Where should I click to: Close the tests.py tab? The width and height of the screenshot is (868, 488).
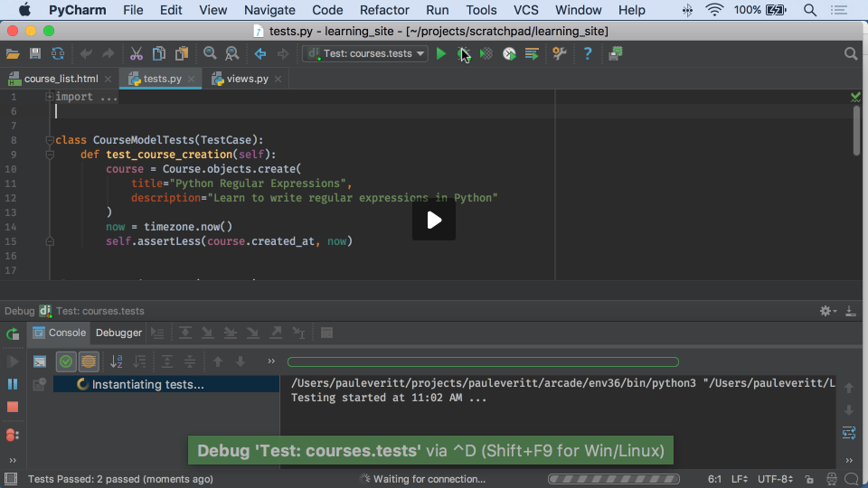tap(191, 80)
